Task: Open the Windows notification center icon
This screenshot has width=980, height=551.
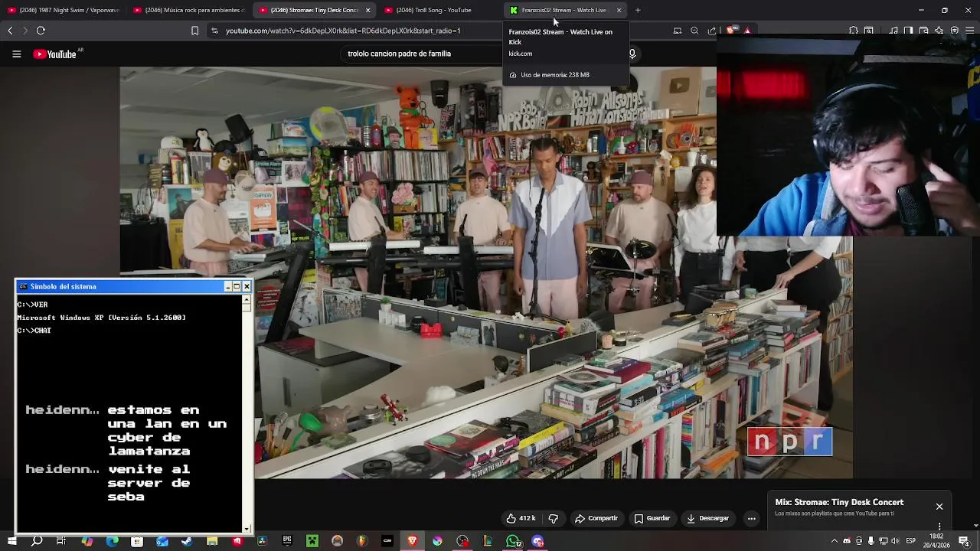Action: [964, 541]
